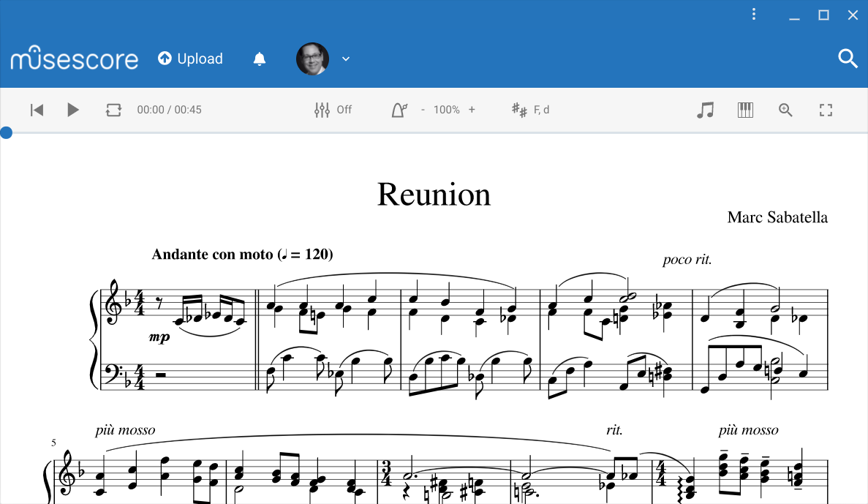The height and width of the screenshot is (504, 868).
Task: Click the F, d key label
Action: pos(541,110)
